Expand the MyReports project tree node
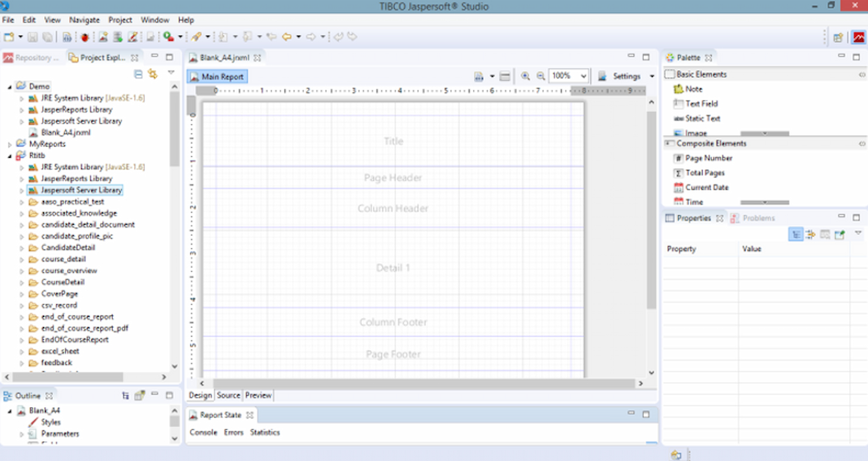The image size is (868, 461). pos(10,144)
